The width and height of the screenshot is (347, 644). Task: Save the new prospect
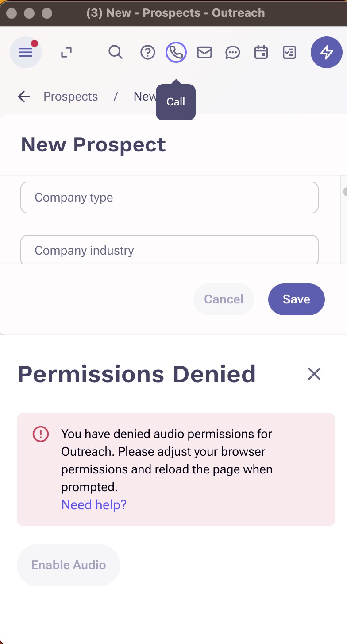tap(297, 299)
